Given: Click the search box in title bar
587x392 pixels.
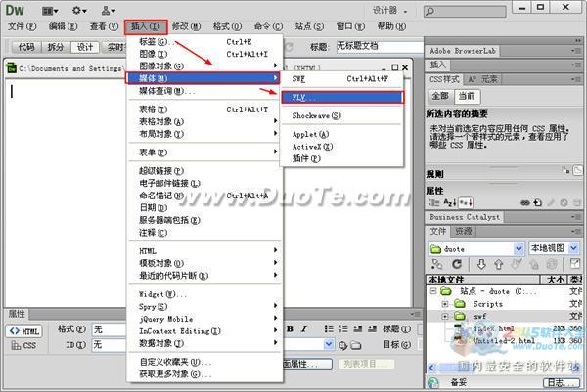Looking at the screenshot, I should [465, 11].
